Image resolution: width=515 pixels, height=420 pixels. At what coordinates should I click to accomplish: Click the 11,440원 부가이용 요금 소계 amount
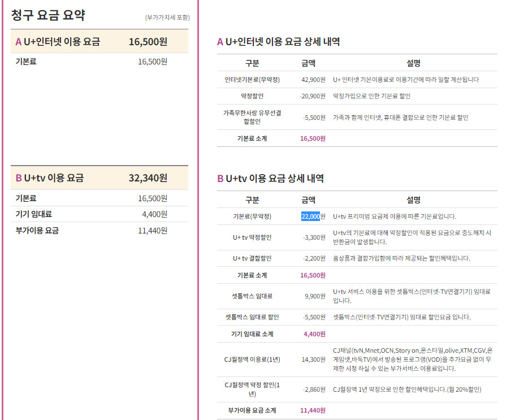tap(313, 410)
